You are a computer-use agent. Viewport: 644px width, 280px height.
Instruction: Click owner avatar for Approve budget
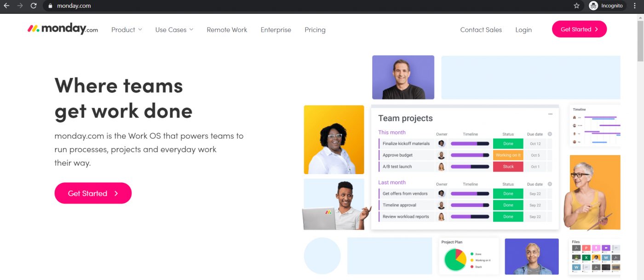[x=442, y=155]
